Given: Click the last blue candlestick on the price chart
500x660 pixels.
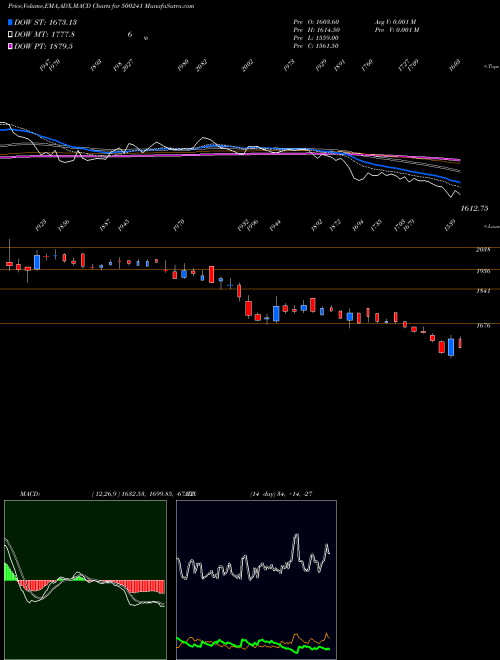Looking at the screenshot, I should pos(451,347).
